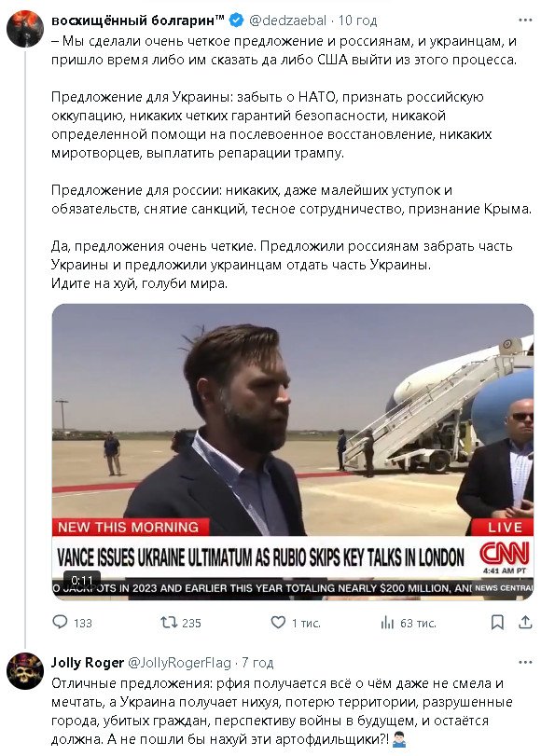
Task: Open the 10 год timestamp of the post
Action: 357,21
